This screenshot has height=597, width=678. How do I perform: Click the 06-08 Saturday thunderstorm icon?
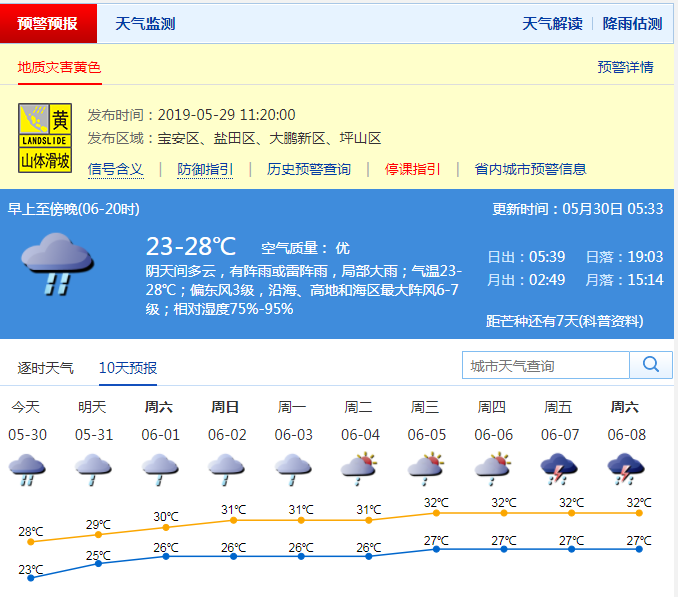pyautogui.click(x=626, y=469)
